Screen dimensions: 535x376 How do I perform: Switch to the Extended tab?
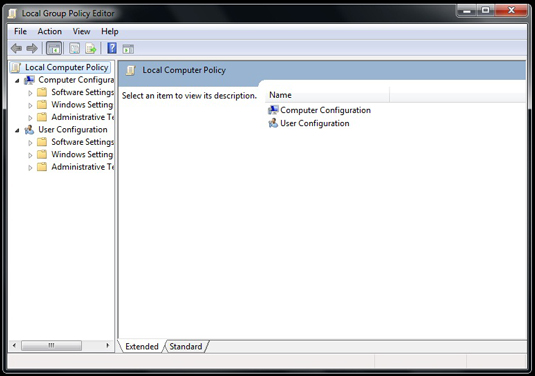coord(142,346)
